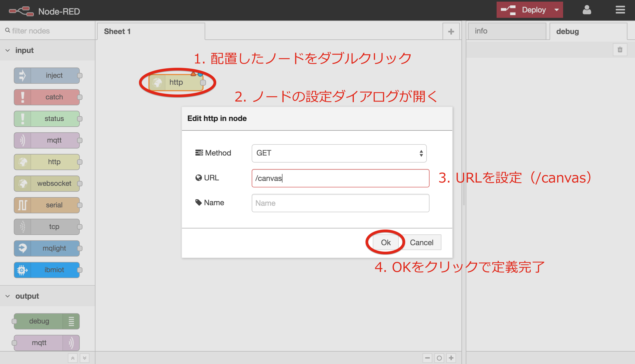This screenshot has width=635, height=364.
Task: Click the Ok button to confirm
Action: (x=385, y=242)
